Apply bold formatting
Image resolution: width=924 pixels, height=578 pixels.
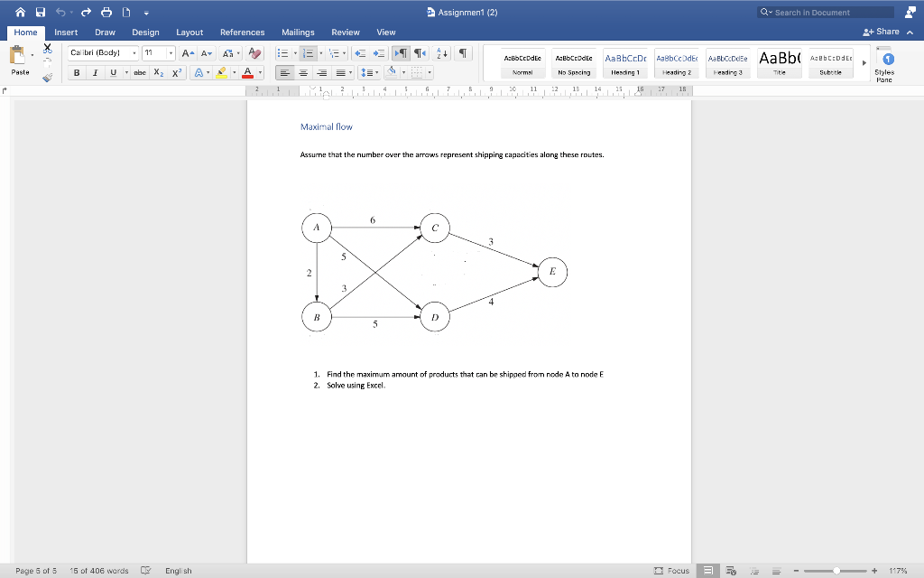[x=77, y=72]
